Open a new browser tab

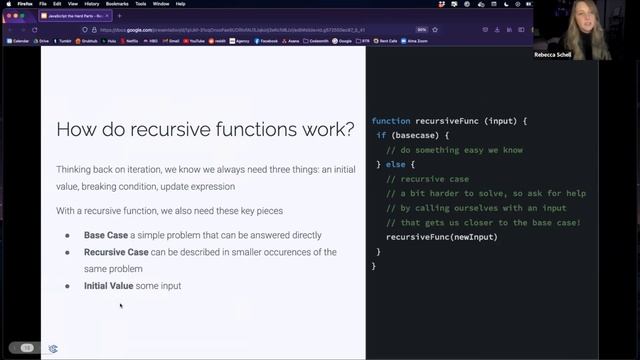pos(120,16)
